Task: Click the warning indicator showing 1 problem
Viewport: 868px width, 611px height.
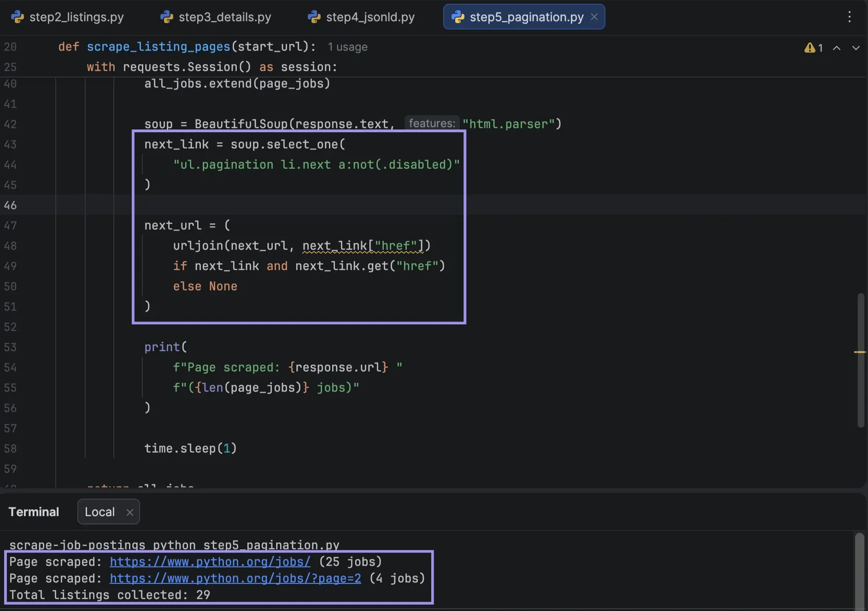Action: tap(814, 48)
